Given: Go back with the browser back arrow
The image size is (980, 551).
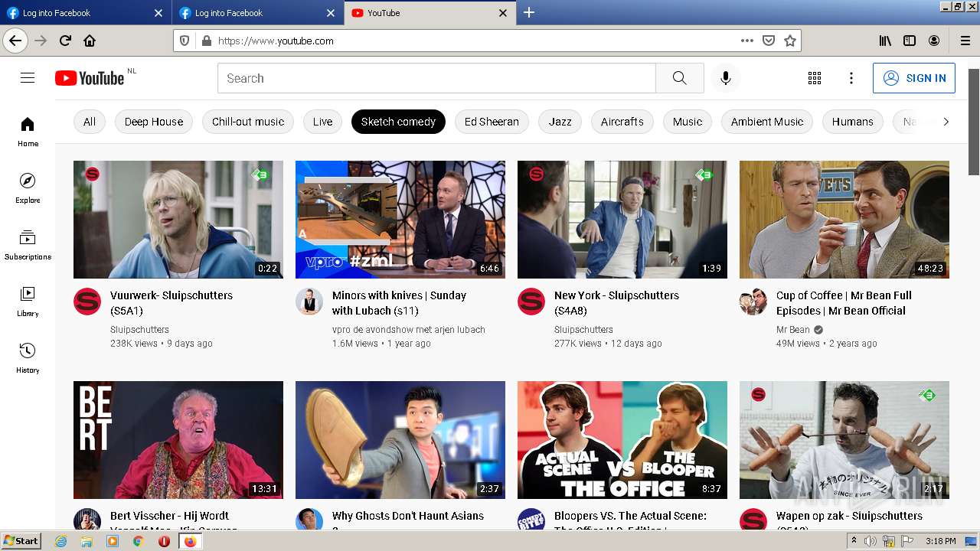Looking at the screenshot, I should point(15,41).
